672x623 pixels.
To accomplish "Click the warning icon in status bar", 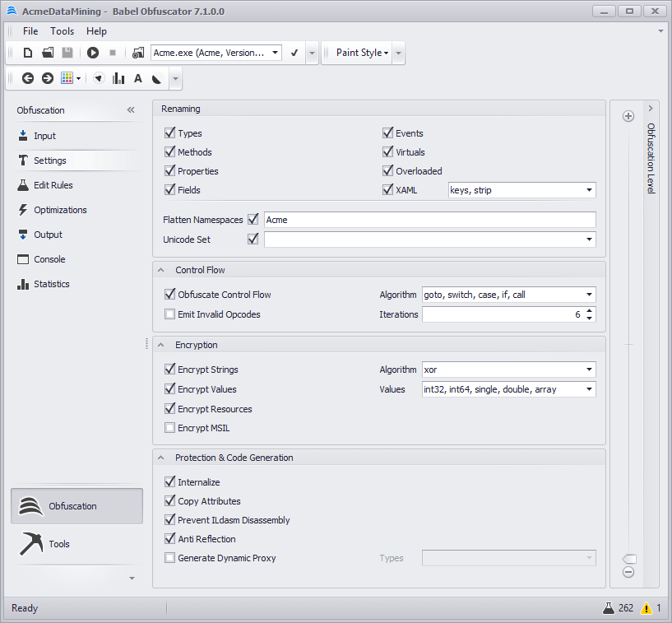I will pyautogui.click(x=647, y=608).
